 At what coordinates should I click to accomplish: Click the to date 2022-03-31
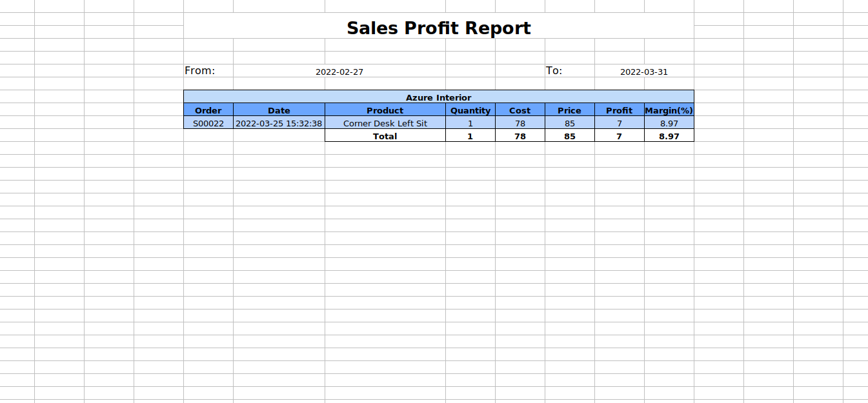click(x=643, y=72)
